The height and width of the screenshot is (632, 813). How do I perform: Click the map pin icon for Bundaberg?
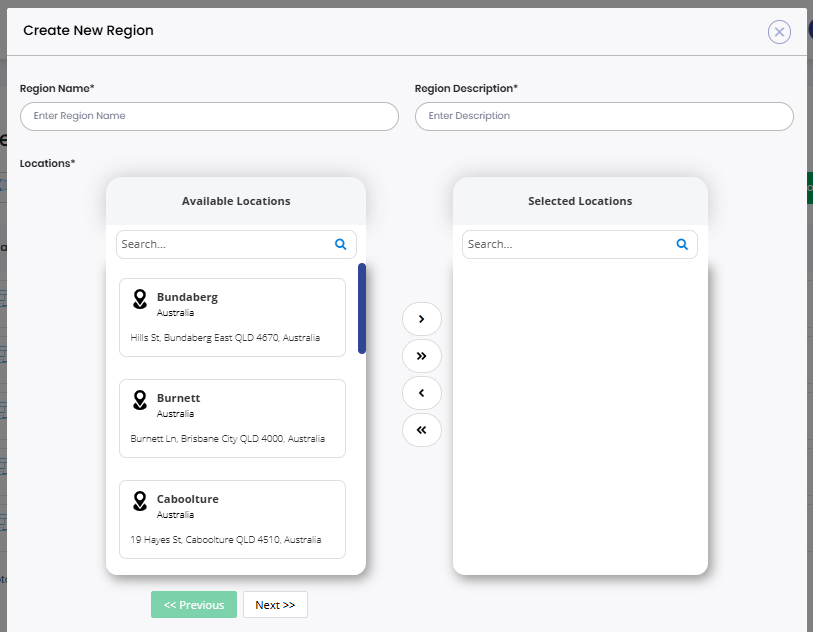[140, 299]
